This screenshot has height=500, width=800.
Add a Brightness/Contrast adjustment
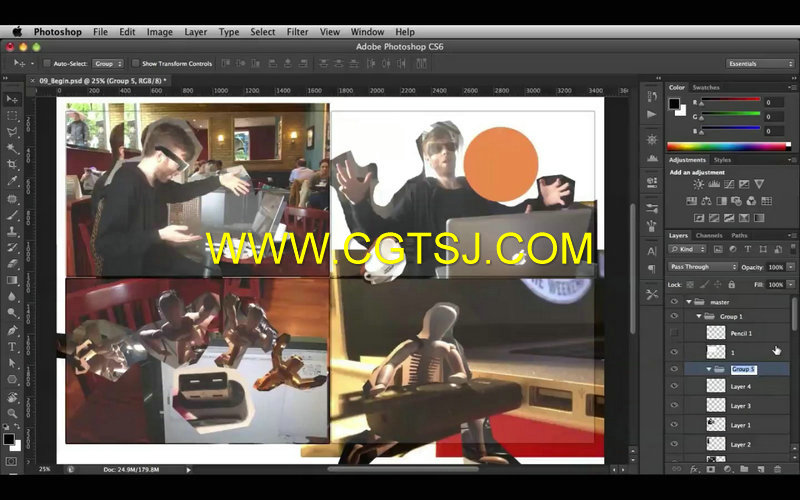point(698,184)
